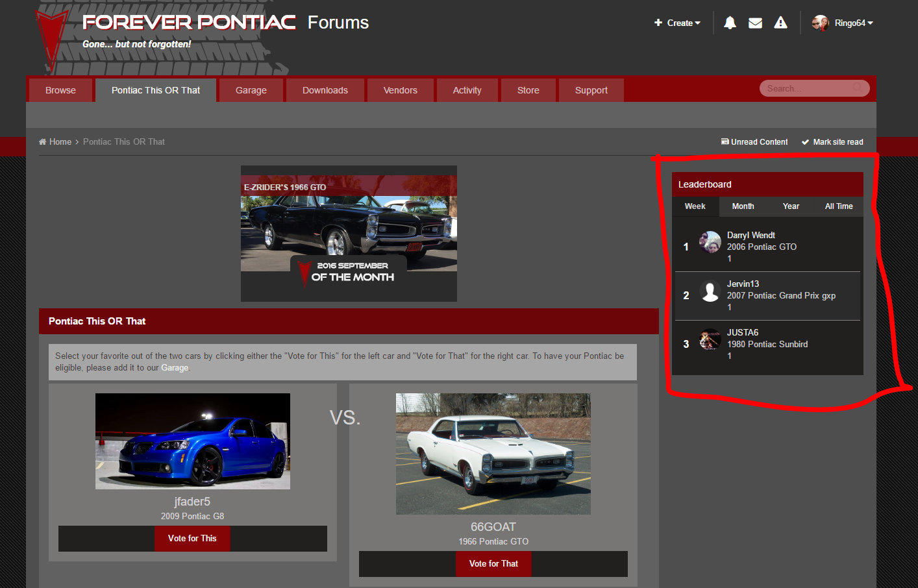Open the September car of the month banner
The image size is (918, 588).
click(349, 234)
